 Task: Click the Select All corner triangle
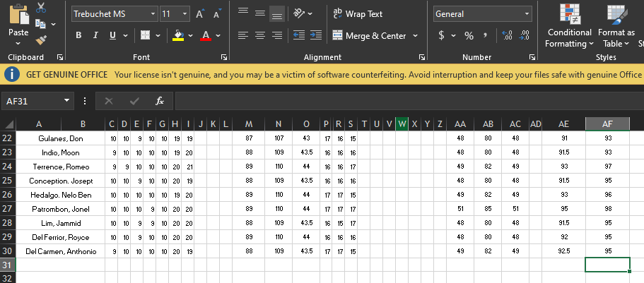click(9, 124)
